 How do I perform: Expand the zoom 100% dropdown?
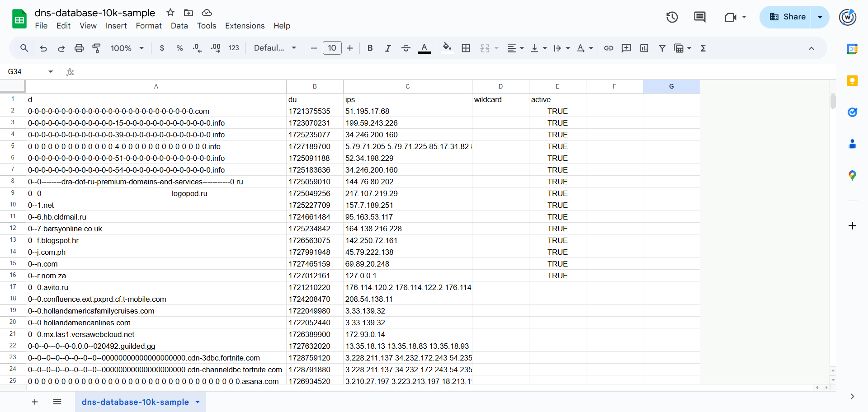tap(127, 48)
